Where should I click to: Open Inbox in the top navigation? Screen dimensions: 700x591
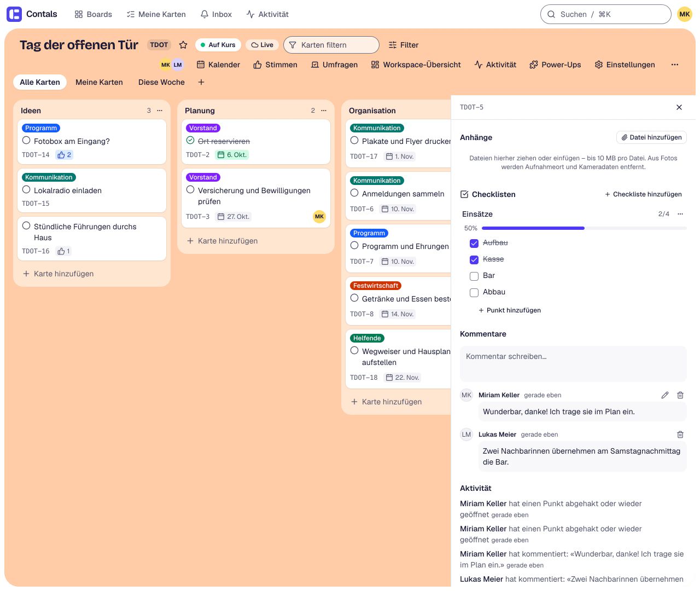[x=216, y=14]
